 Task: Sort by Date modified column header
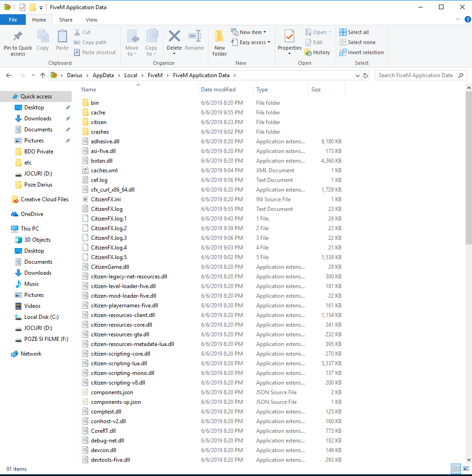point(226,90)
